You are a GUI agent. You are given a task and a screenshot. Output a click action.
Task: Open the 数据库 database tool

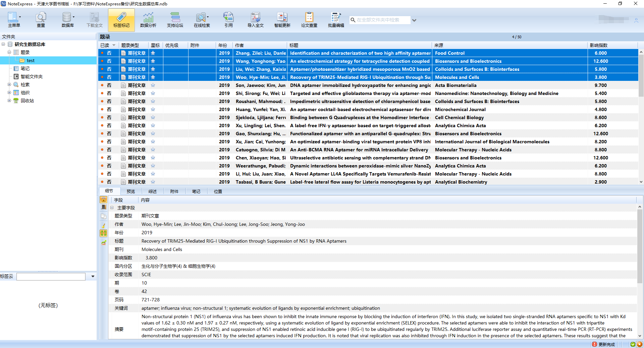[x=68, y=20]
